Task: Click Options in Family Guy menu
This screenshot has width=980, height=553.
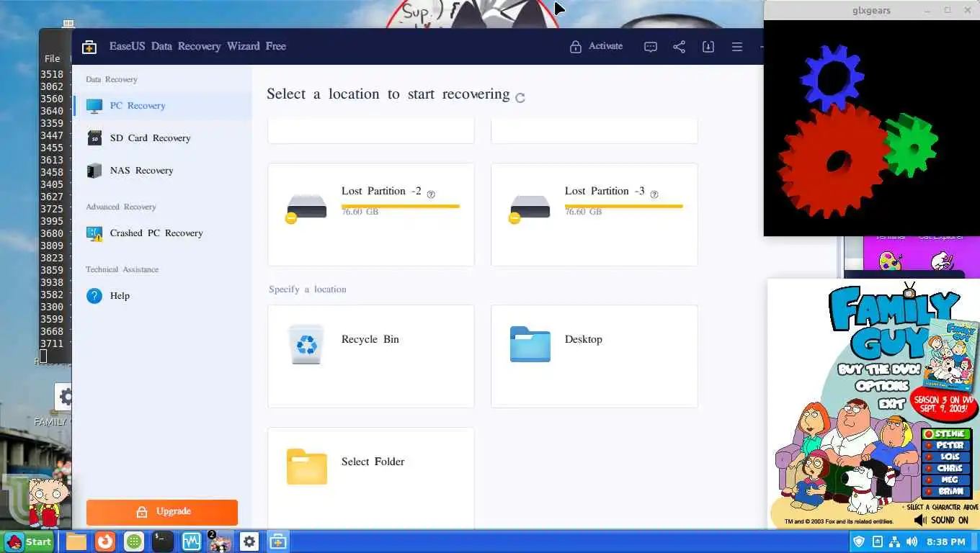Action: [x=882, y=386]
